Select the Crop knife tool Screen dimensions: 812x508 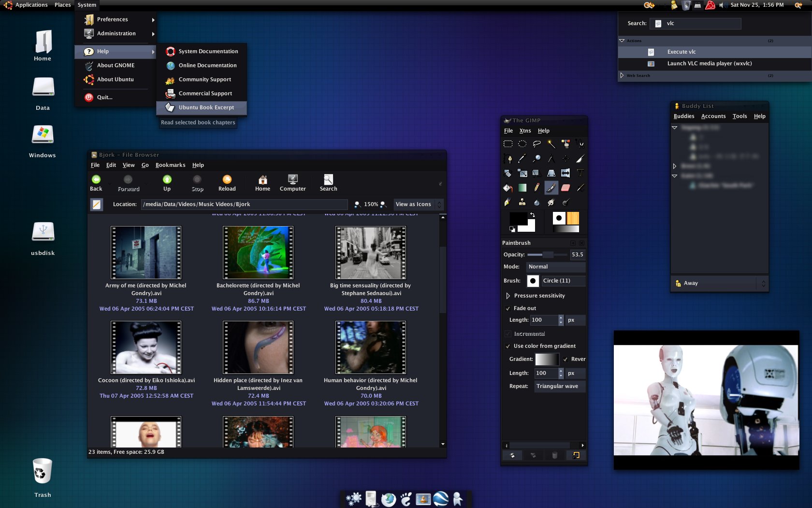tap(580, 159)
